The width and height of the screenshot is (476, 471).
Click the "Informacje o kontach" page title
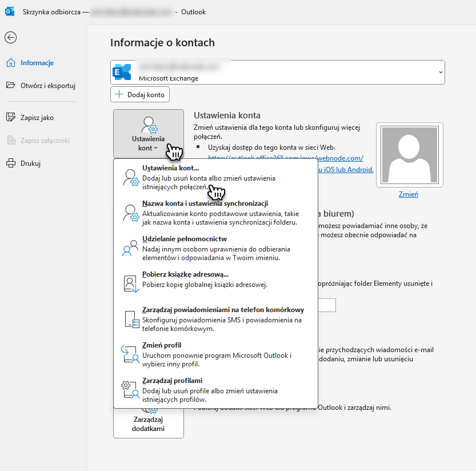[x=162, y=43]
